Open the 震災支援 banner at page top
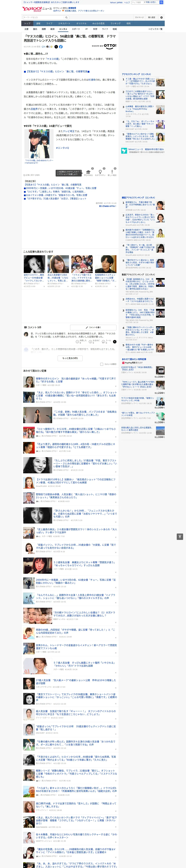186x868 pixels. click(51, 2)
